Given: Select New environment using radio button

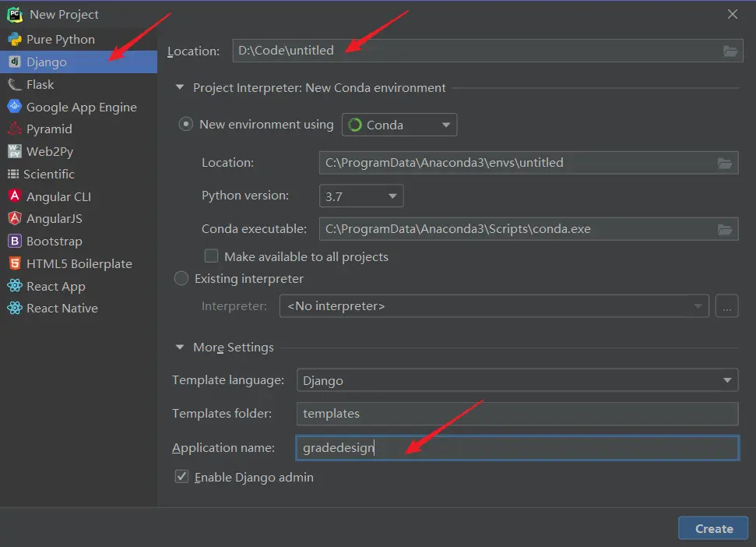Looking at the screenshot, I should 185,125.
